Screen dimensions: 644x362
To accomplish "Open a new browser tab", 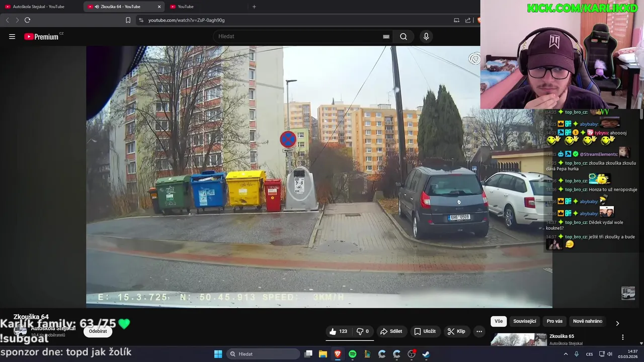I will pos(254,7).
